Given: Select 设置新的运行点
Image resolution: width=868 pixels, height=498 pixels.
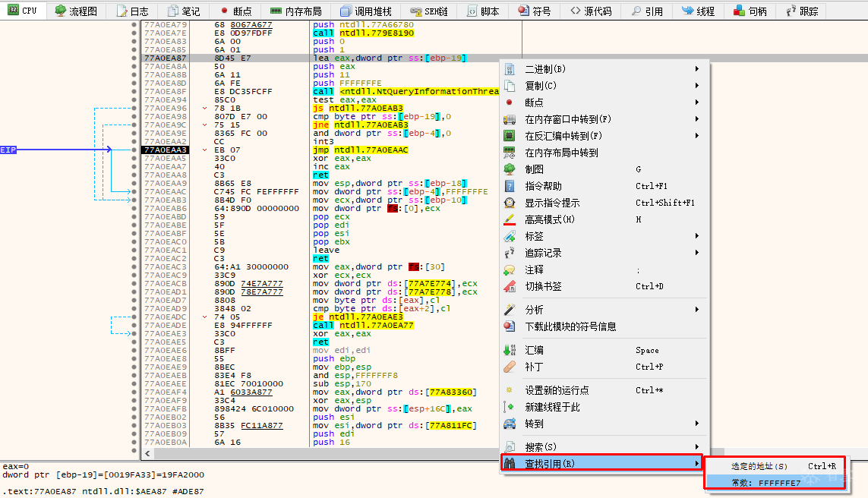Looking at the screenshot, I should [x=604, y=390].
